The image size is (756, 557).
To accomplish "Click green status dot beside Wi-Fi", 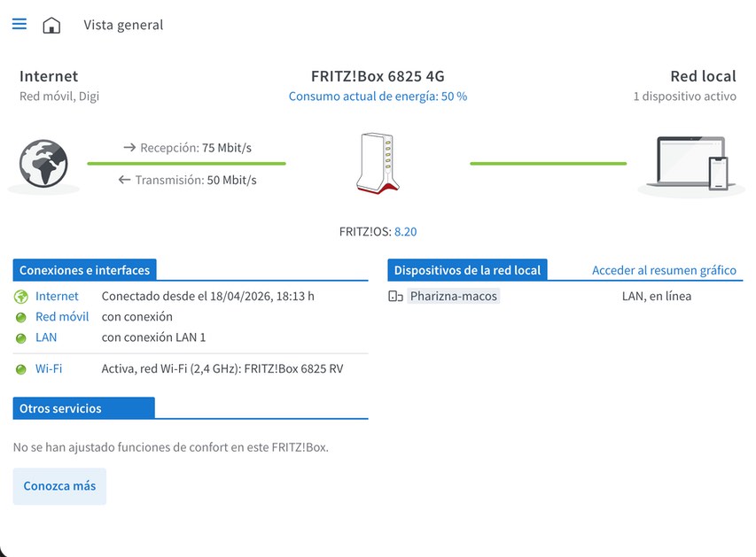I will (x=20, y=369).
